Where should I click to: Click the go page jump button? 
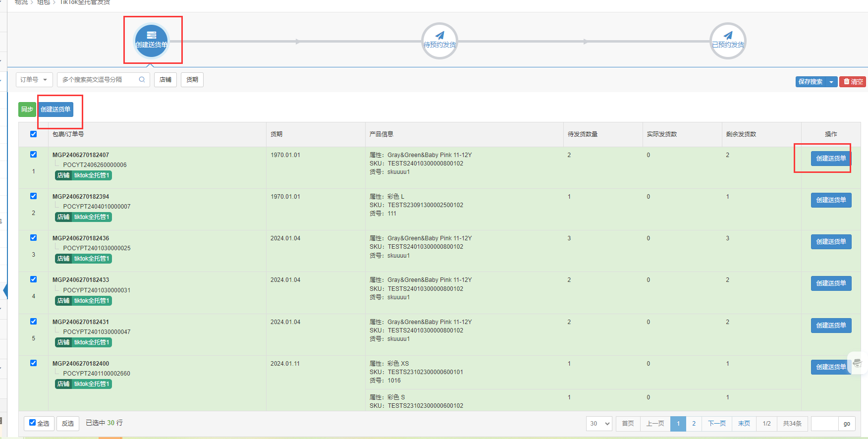tap(847, 424)
